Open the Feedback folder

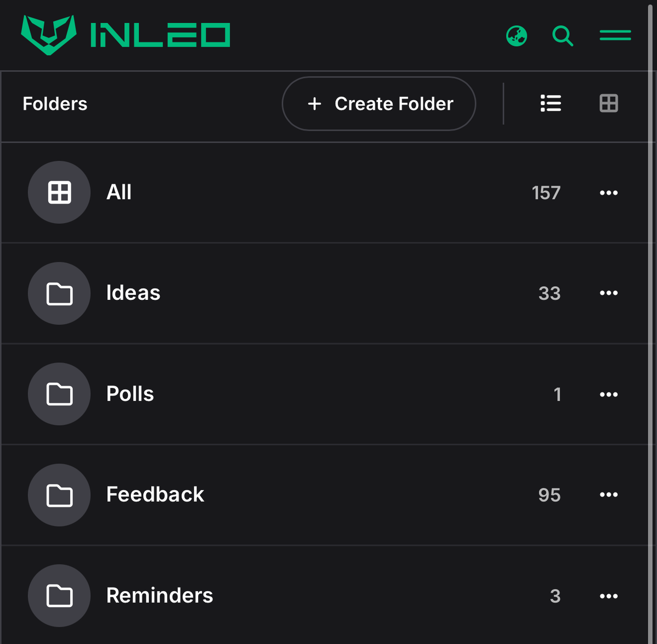click(x=155, y=495)
